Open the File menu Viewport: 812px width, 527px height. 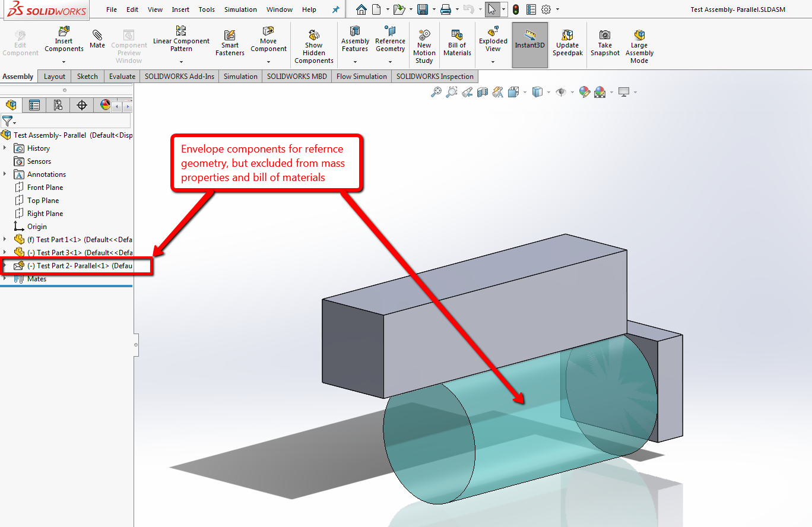[x=112, y=9]
